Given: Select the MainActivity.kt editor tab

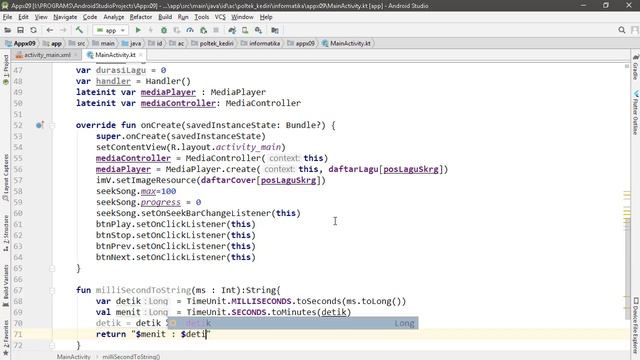Looking at the screenshot, I should [115, 55].
